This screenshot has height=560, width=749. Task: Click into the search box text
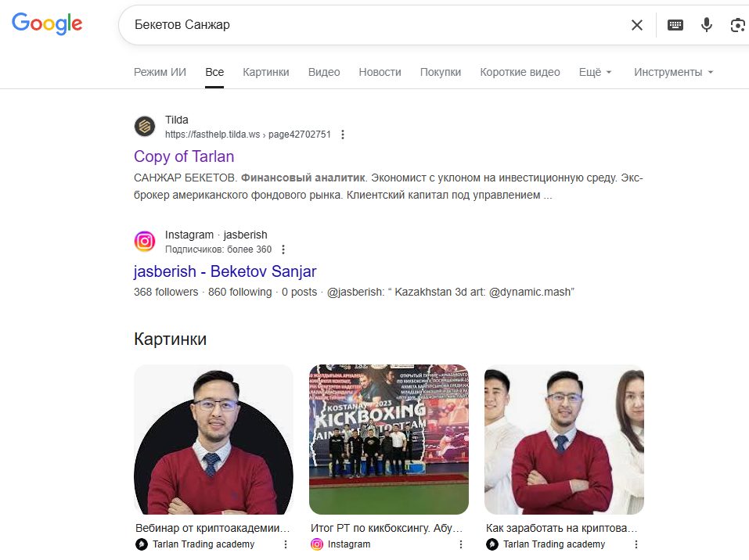(x=182, y=25)
